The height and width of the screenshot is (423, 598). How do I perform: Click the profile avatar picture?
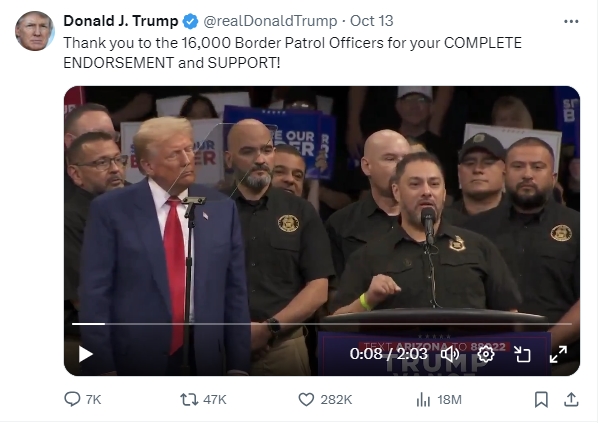(x=35, y=31)
